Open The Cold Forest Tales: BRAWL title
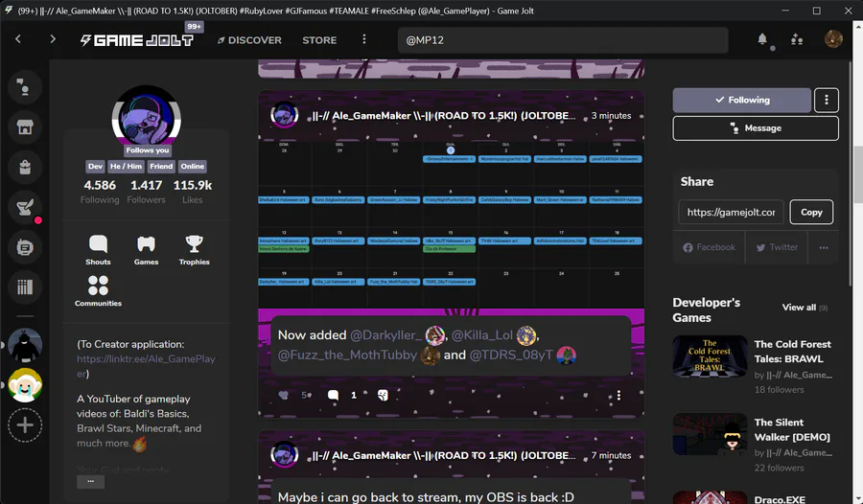The height and width of the screenshot is (504, 863). [792, 352]
